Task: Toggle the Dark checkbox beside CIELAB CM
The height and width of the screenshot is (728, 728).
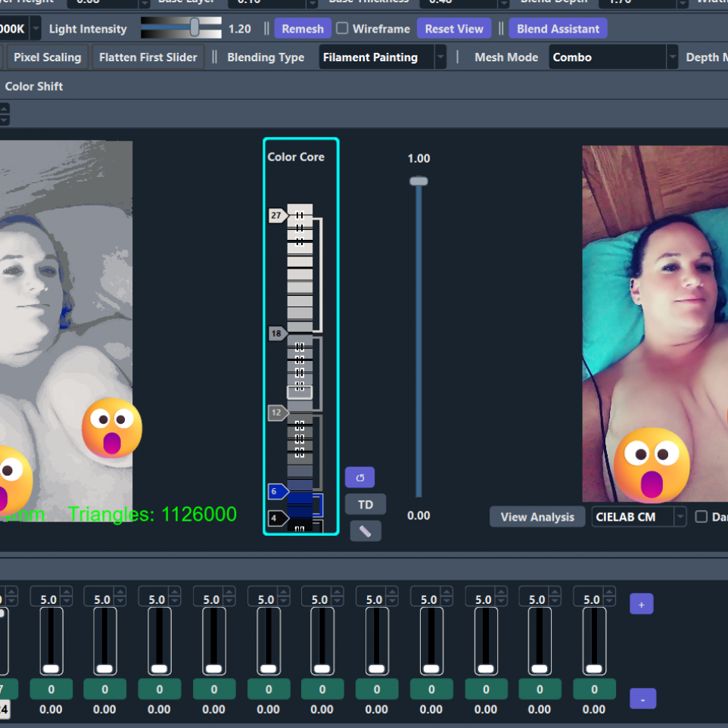Action: [x=700, y=517]
